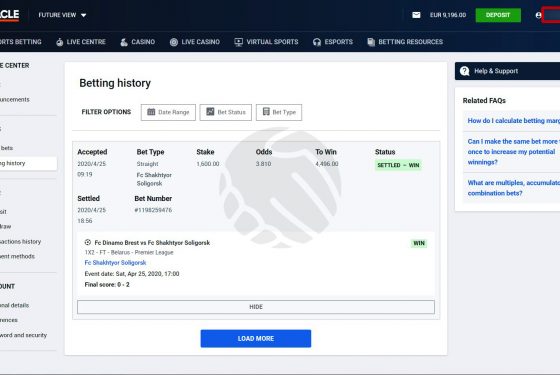Open the withdraw item in sidebar
This screenshot has height=375, width=560.
(x=5, y=226)
